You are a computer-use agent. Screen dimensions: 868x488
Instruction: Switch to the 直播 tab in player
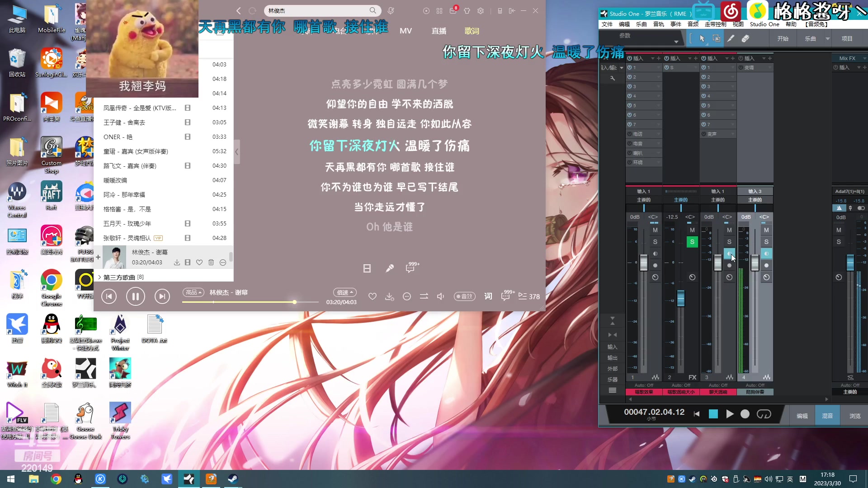point(439,31)
